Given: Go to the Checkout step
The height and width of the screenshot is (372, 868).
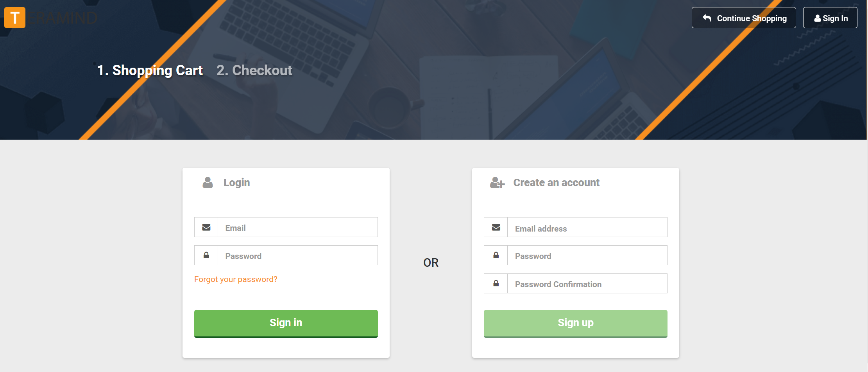Looking at the screenshot, I should click(254, 70).
